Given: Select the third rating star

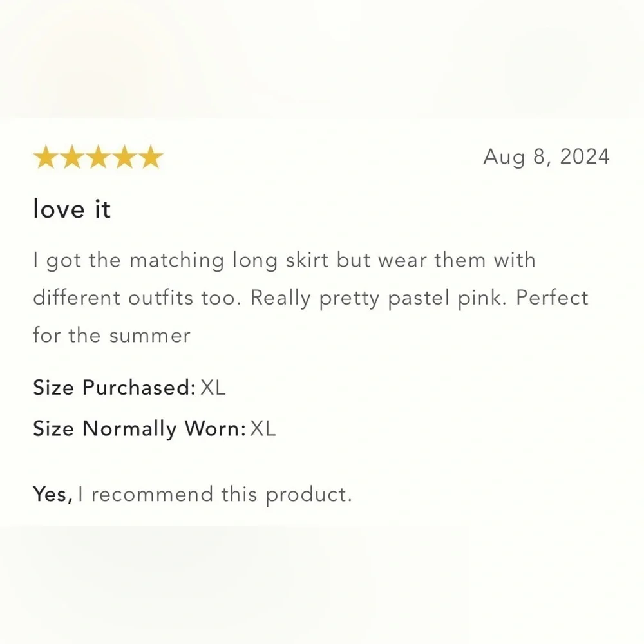Looking at the screenshot, I should 98,157.
